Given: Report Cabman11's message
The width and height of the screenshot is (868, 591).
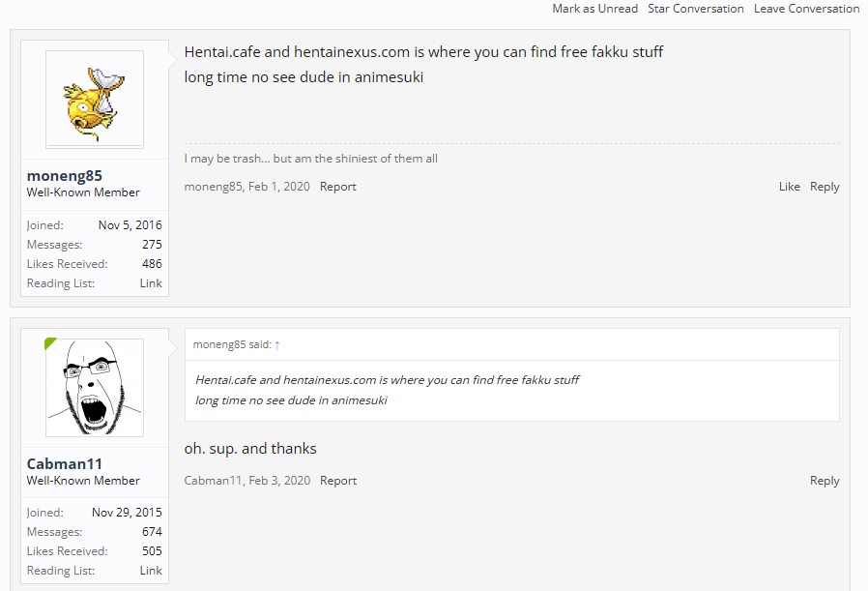Looking at the screenshot, I should click(x=338, y=481).
